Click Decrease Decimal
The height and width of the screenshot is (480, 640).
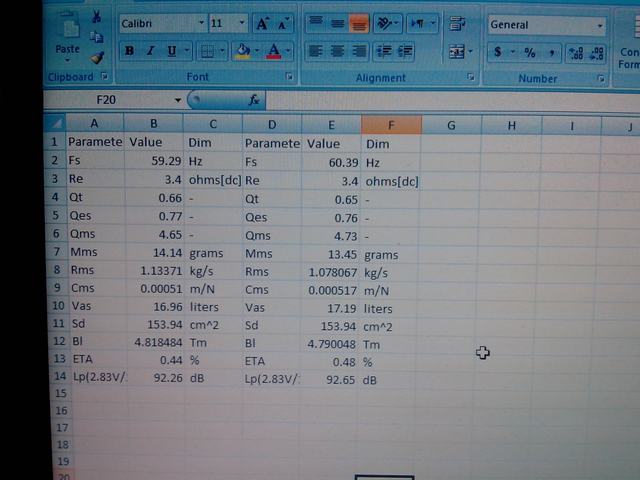(597, 54)
